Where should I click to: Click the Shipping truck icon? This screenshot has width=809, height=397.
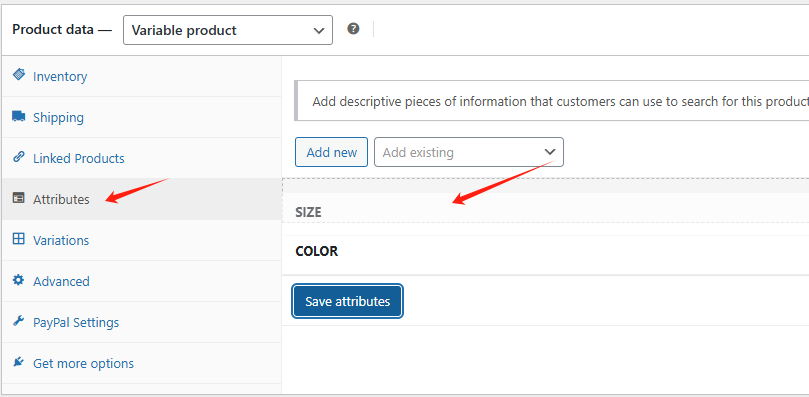[x=19, y=116]
